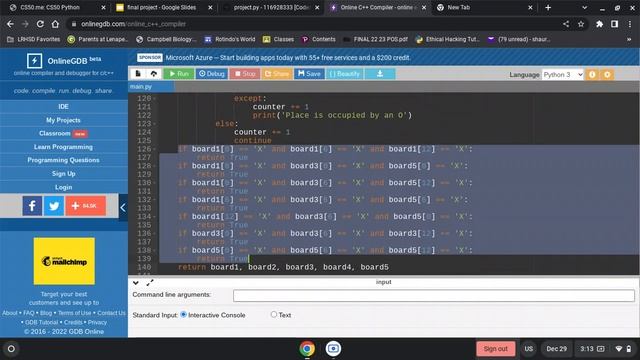Click Terms of Use footer link
The width and height of the screenshot is (640, 360).
click(74, 313)
